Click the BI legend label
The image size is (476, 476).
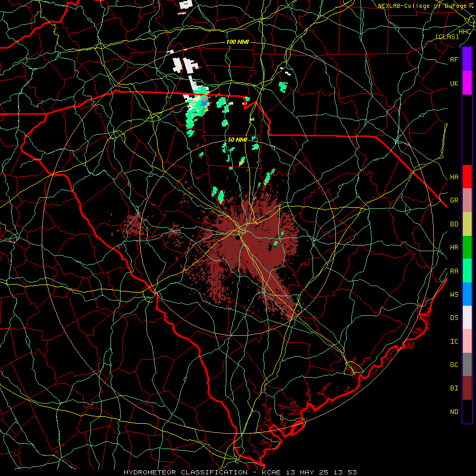[x=454, y=388]
